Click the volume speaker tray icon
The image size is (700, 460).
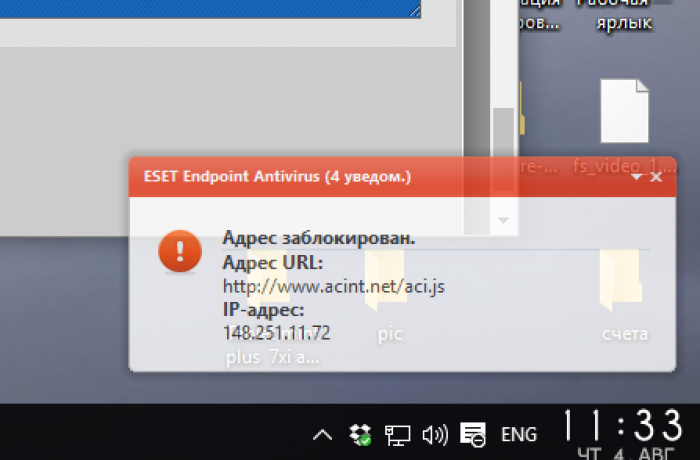tap(434, 435)
